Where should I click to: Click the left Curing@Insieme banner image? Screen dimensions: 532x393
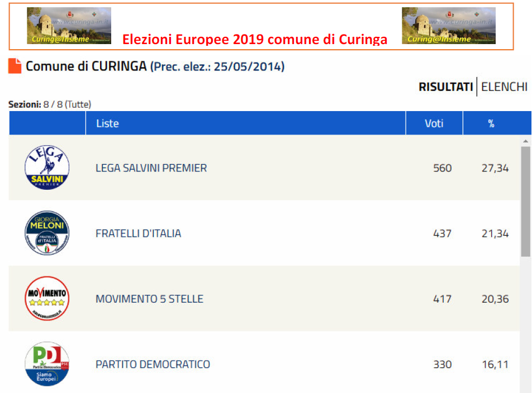click(x=69, y=26)
